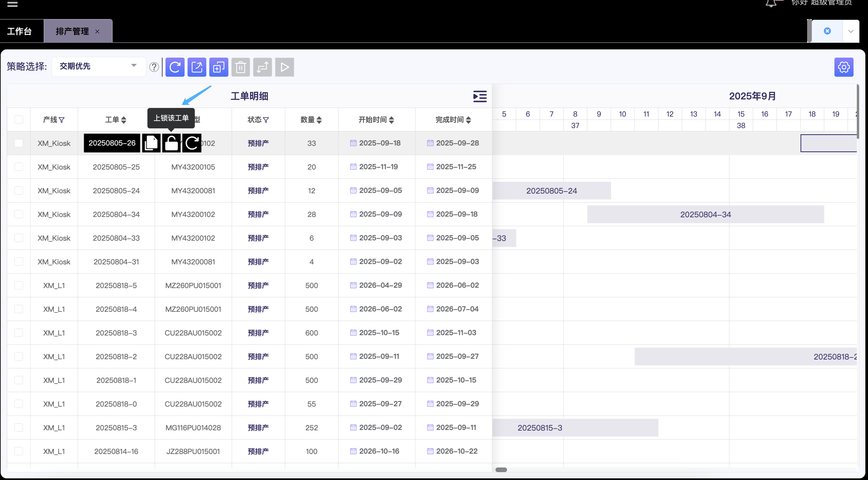
Task: Check the row for work order 20250805-25
Action: pyautogui.click(x=19, y=167)
